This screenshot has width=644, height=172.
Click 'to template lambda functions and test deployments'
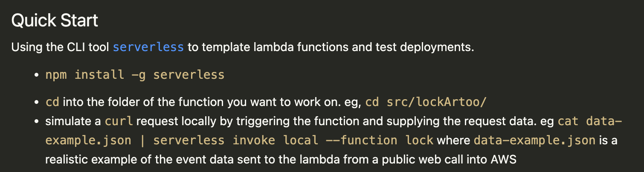(331, 47)
